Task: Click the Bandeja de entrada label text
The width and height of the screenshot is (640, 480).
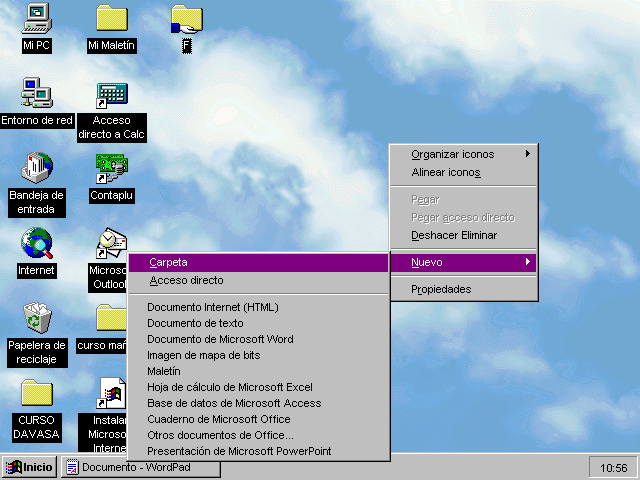Action: pos(37,202)
